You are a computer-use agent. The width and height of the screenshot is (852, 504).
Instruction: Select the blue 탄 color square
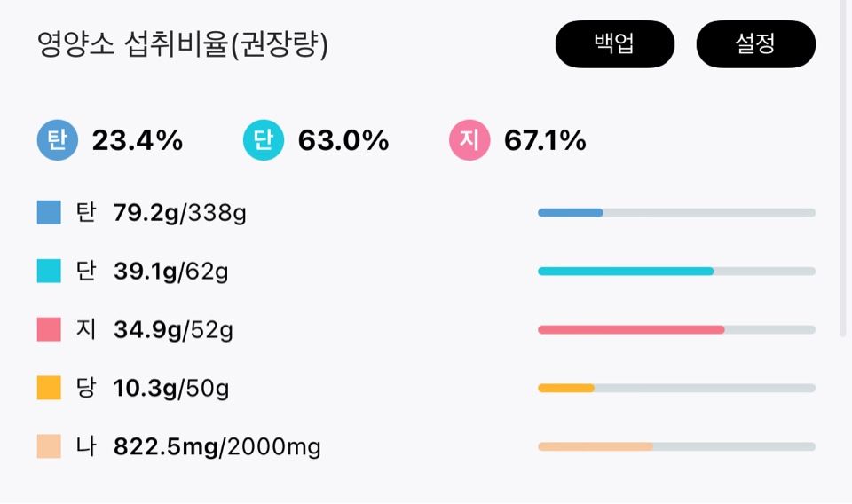coord(49,212)
